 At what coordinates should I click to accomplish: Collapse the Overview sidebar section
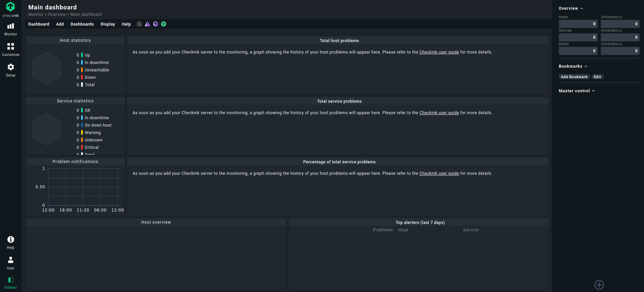tap(571, 8)
